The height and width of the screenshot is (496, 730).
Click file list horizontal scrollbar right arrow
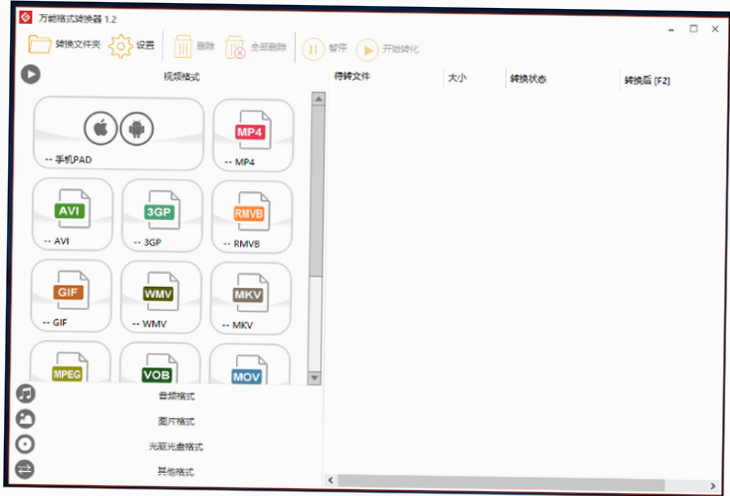click(713, 486)
